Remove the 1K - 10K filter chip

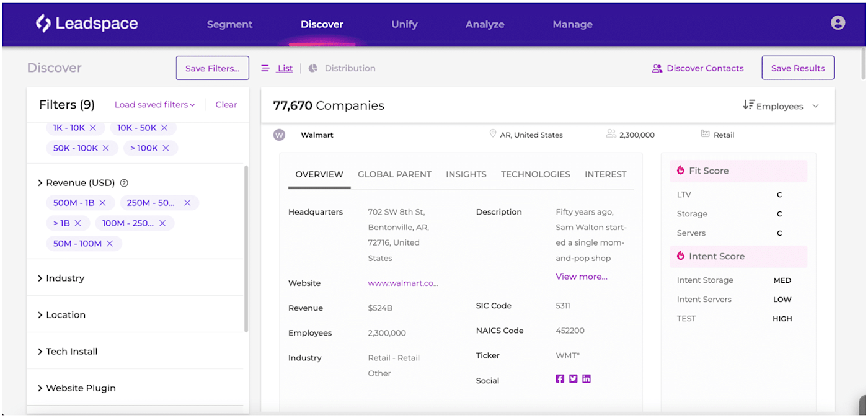point(93,128)
